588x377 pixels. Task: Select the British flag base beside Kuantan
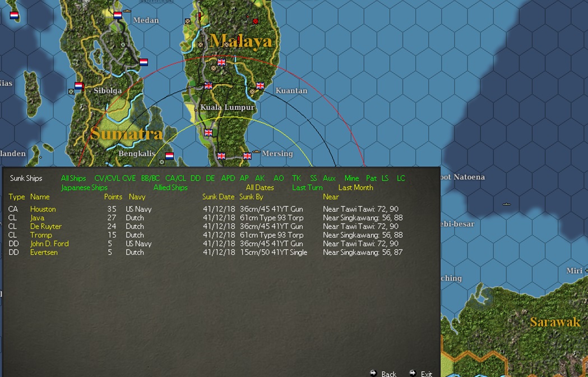point(260,86)
